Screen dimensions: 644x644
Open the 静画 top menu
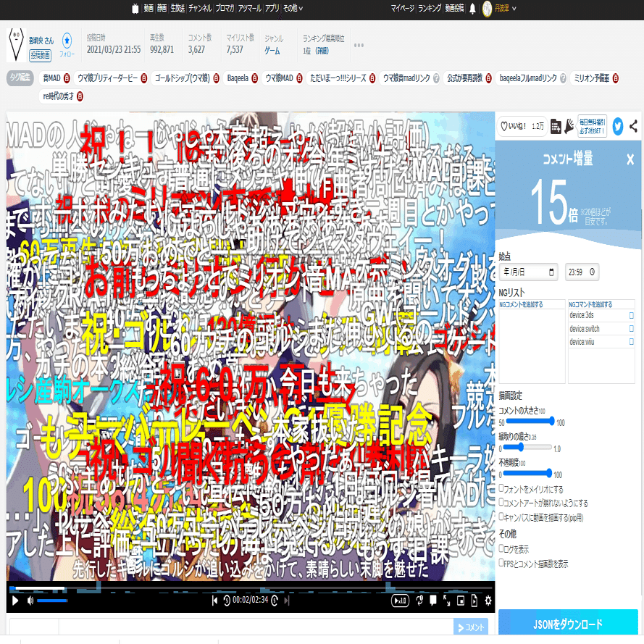point(162,8)
